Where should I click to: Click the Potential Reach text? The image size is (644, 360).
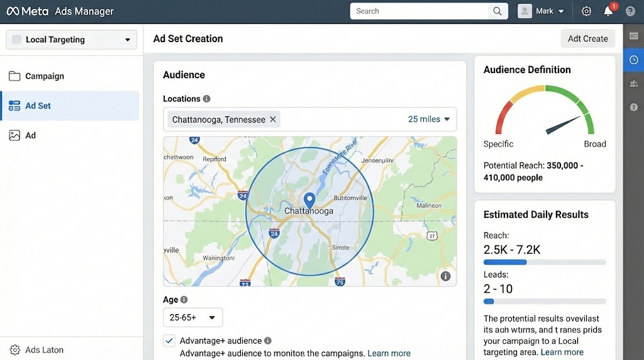pos(533,171)
